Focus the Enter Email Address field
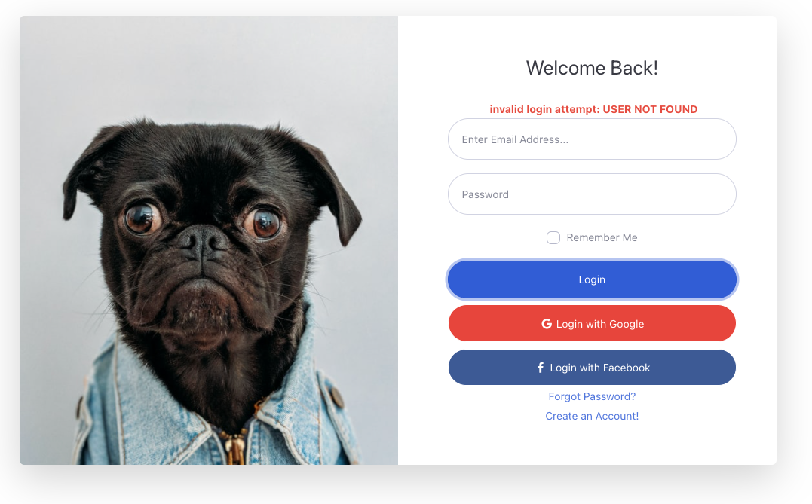The height and width of the screenshot is (504, 812). [592, 139]
